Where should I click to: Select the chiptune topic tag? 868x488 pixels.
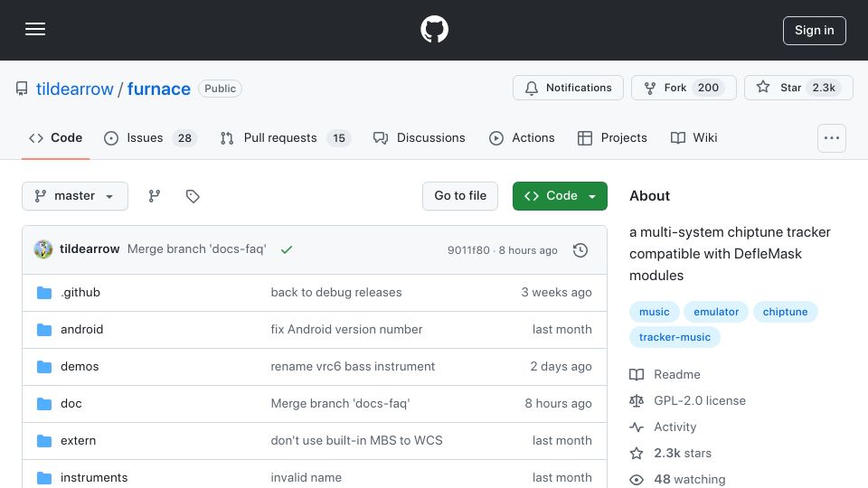click(x=785, y=312)
